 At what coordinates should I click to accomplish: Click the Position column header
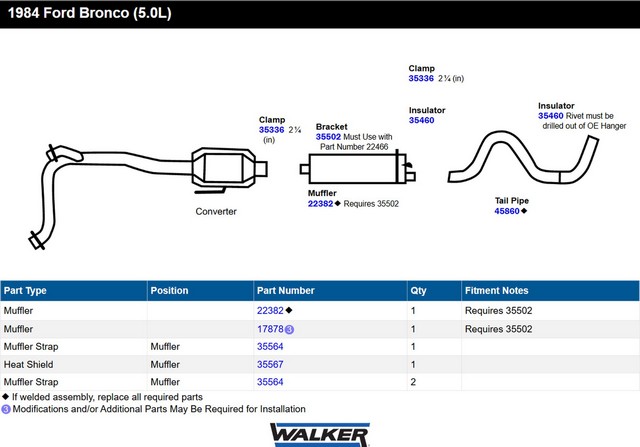(200, 291)
